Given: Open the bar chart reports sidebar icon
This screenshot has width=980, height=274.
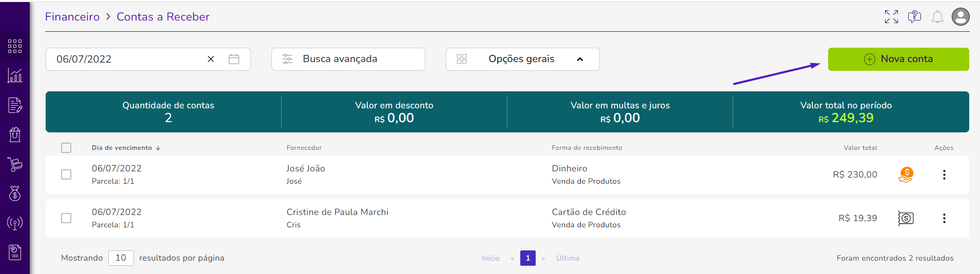Looking at the screenshot, I should (x=15, y=75).
